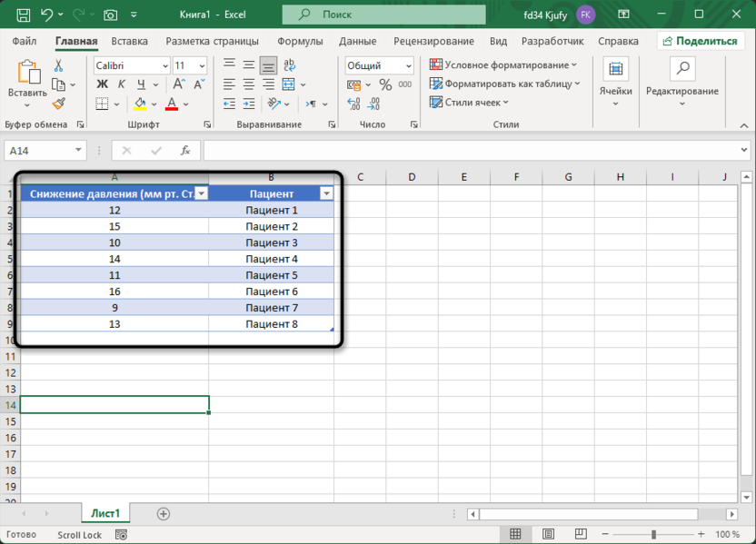Click the Wrap Text icon
Screen dimensions: 756x544
tap(290, 65)
